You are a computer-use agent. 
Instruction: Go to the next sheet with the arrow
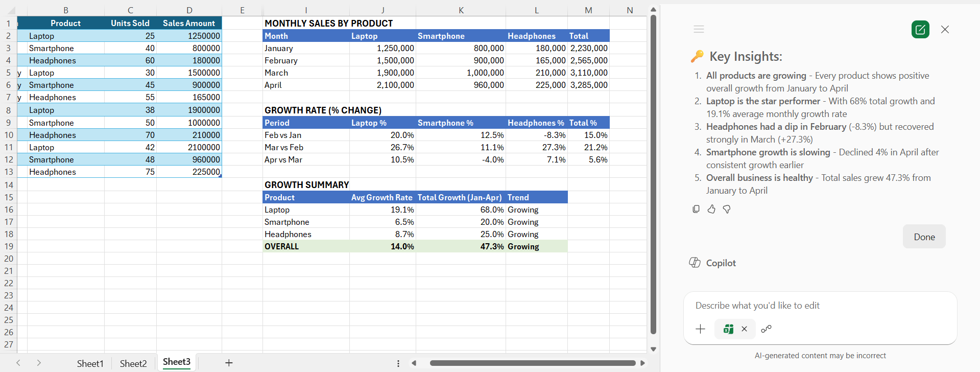click(39, 363)
